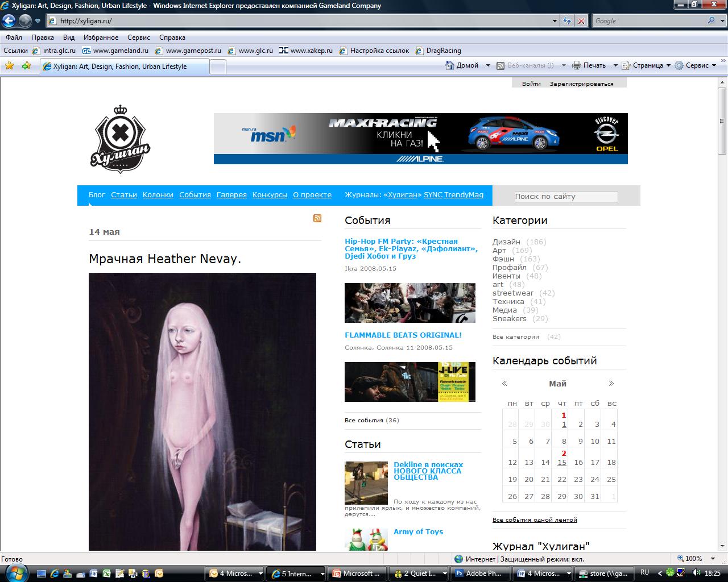The width and height of the screenshot is (728, 582).
Task: Open the recent pages dropdown arrow
Action: pyautogui.click(x=38, y=21)
